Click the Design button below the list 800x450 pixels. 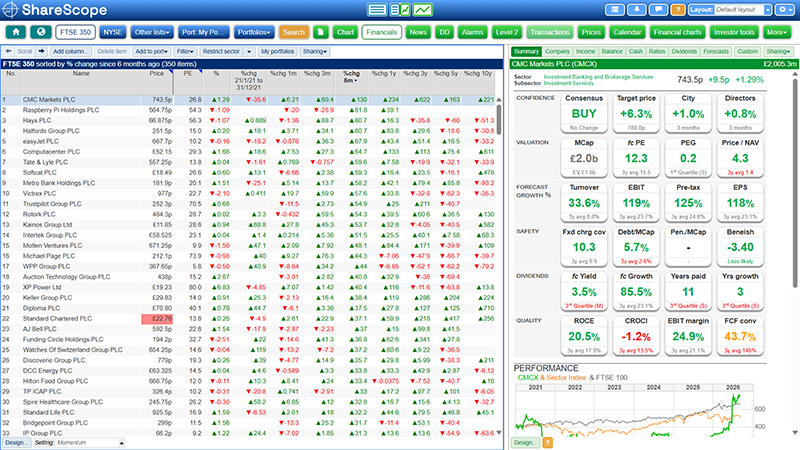point(16,443)
